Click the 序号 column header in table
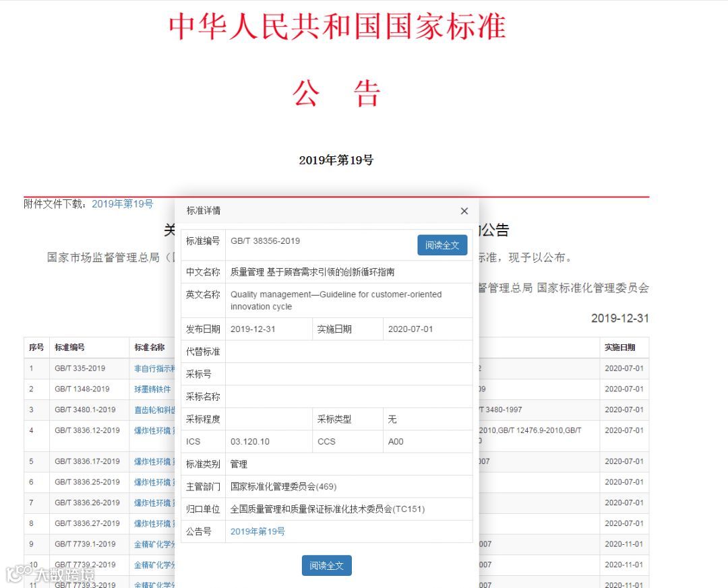Screen dimensions: 728x588 click(x=36, y=347)
